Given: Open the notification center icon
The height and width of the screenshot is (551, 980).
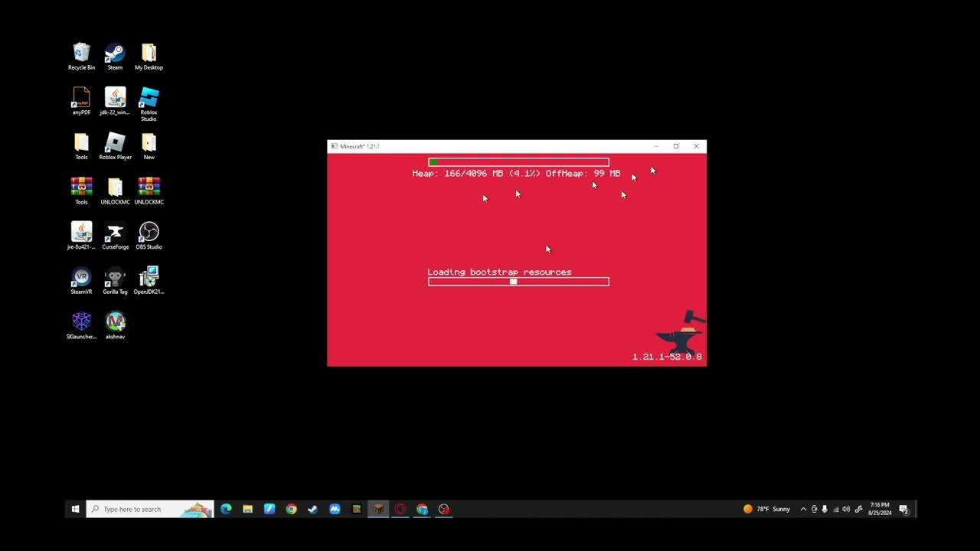Looking at the screenshot, I should (903, 509).
